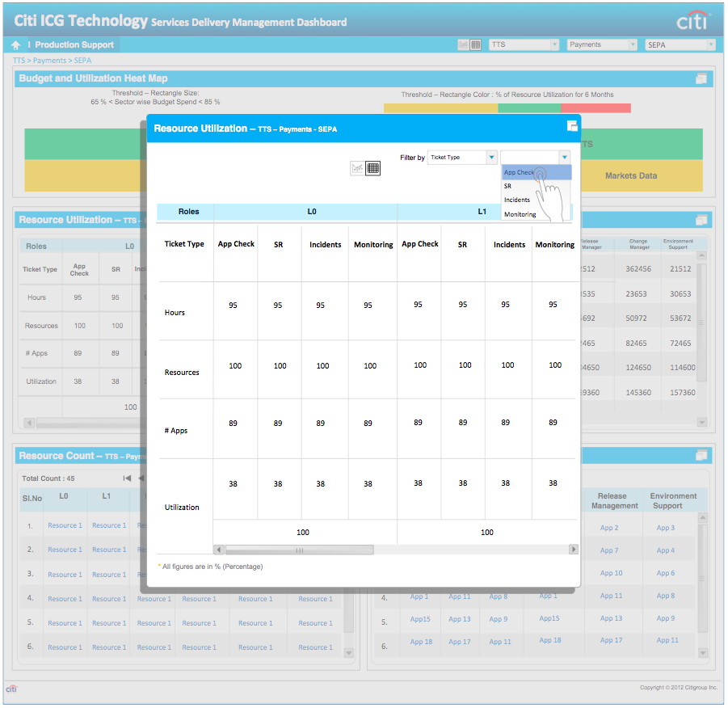Click TTS in the breadcrumb

click(19, 61)
